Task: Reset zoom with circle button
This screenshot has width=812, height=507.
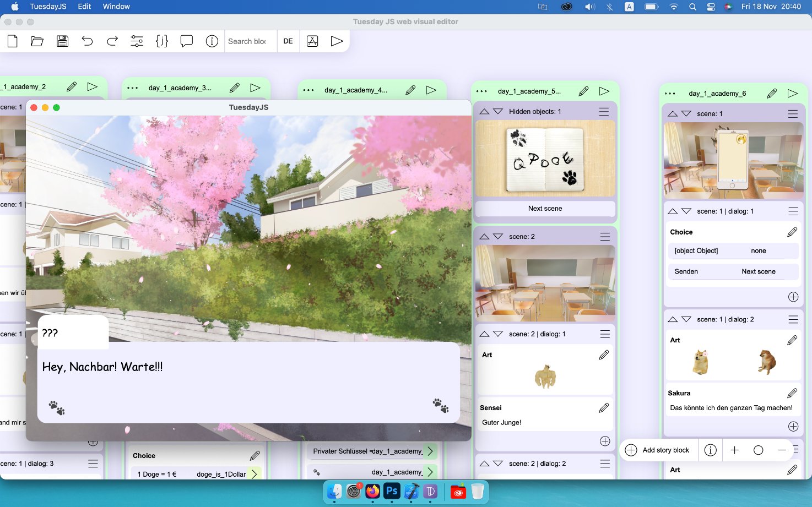Action: tap(759, 450)
